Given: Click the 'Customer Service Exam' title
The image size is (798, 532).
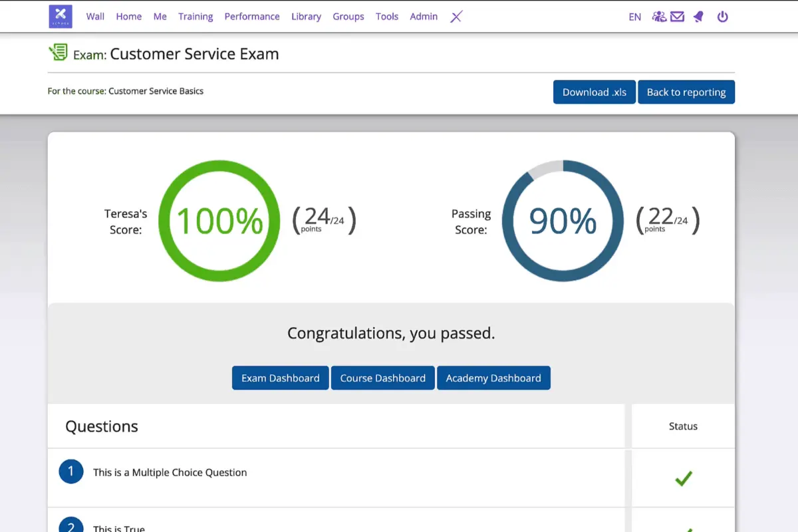Looking at the screenshot, I should 194,54.
